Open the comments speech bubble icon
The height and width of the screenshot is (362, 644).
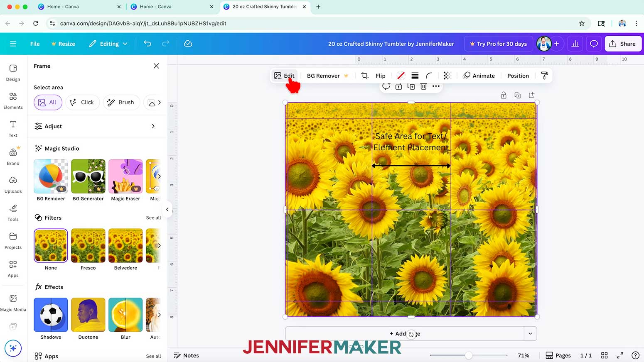(594, 44)
